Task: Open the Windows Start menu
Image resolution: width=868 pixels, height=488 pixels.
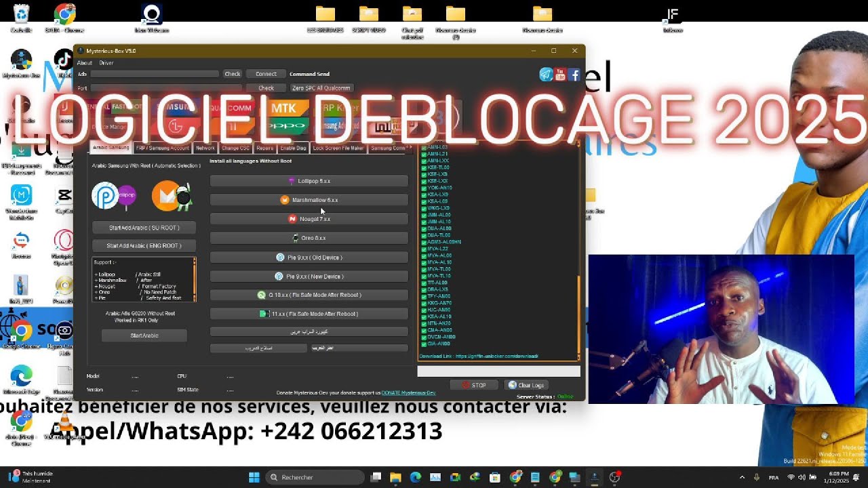Action: (254, 477)
